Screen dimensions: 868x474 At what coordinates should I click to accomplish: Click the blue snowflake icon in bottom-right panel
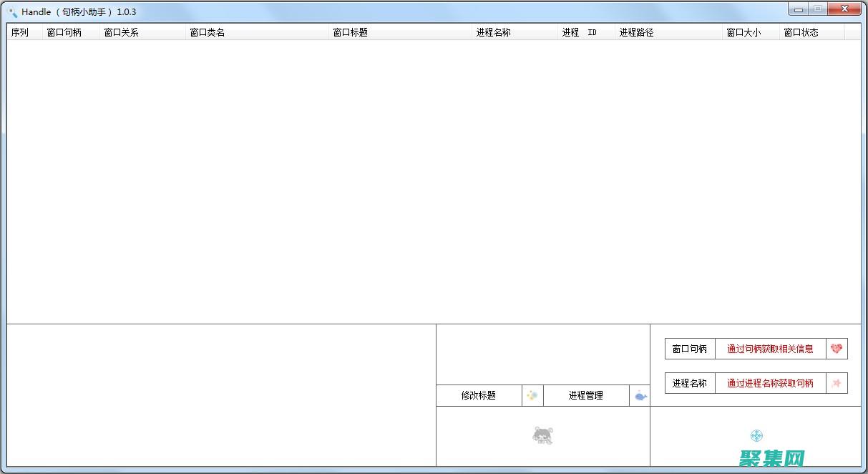coord(756,435)
